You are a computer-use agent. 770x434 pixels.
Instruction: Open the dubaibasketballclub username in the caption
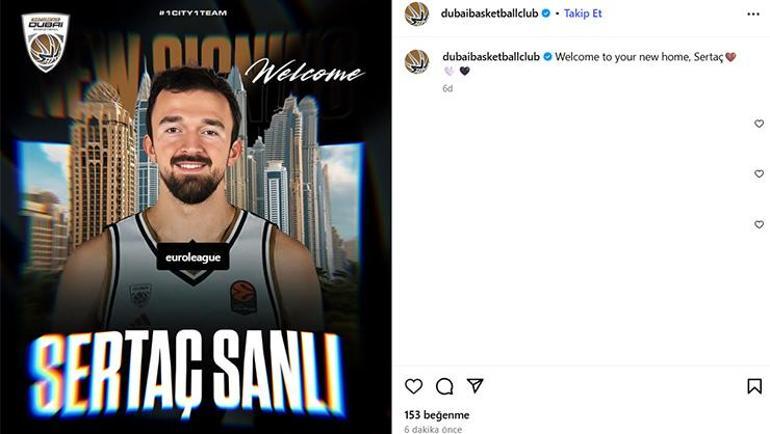click(x=491, y=56)
